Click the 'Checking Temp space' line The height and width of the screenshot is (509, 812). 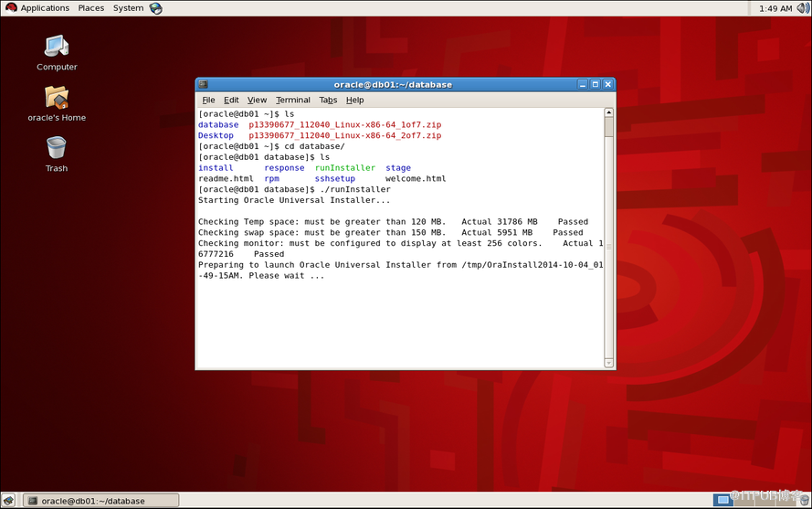393,222
